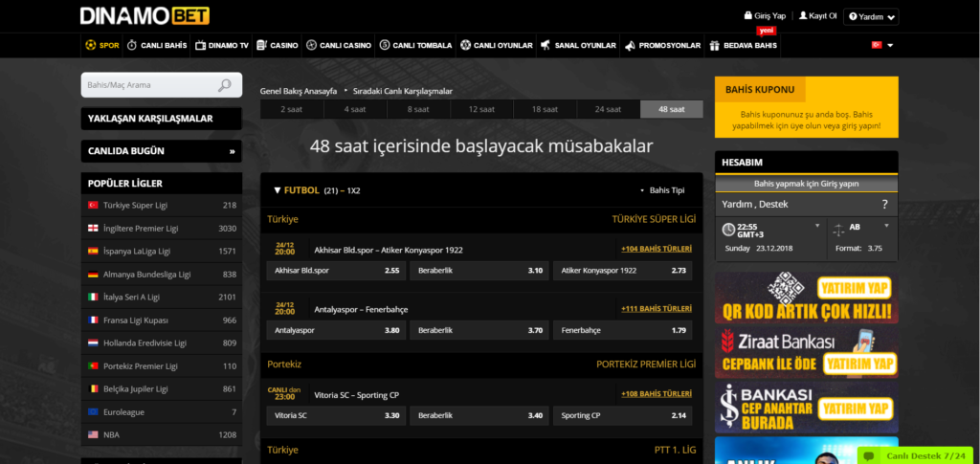
Task: Click the Almanya Bundesliga flag icon
Action: [x=93, y=275]
